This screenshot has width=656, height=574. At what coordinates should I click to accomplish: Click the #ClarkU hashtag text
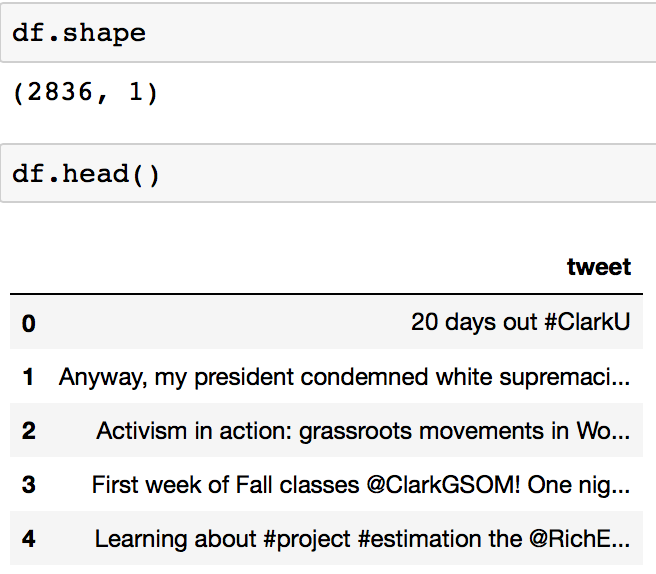[x=587, y=322]
